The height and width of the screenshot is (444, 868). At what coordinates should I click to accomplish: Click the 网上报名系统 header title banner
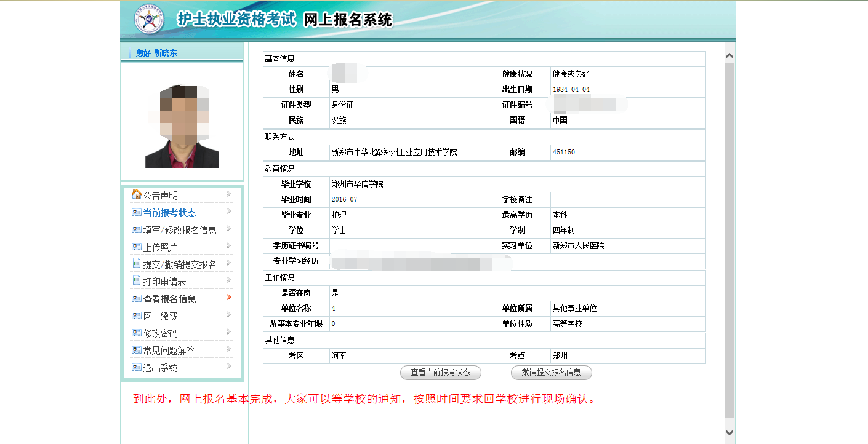348,20
